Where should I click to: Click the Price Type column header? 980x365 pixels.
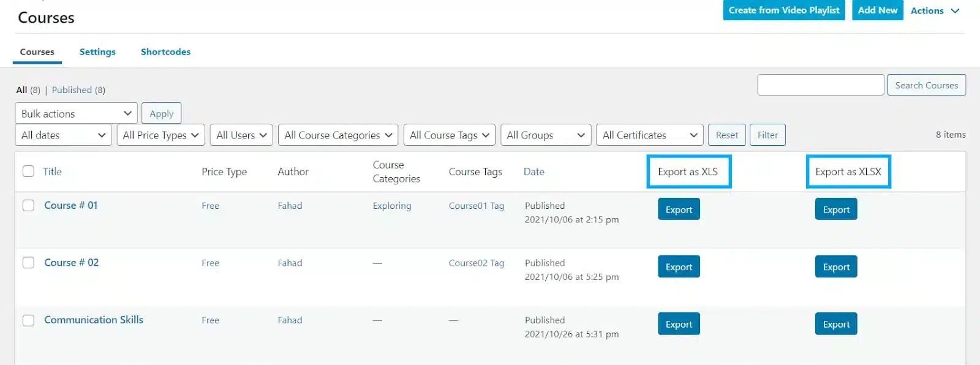click(x=224, y=172)
